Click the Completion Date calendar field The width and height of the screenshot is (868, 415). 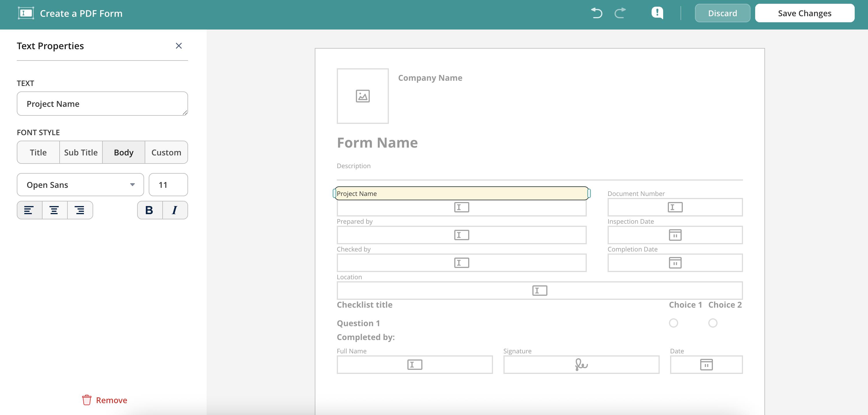675,262
